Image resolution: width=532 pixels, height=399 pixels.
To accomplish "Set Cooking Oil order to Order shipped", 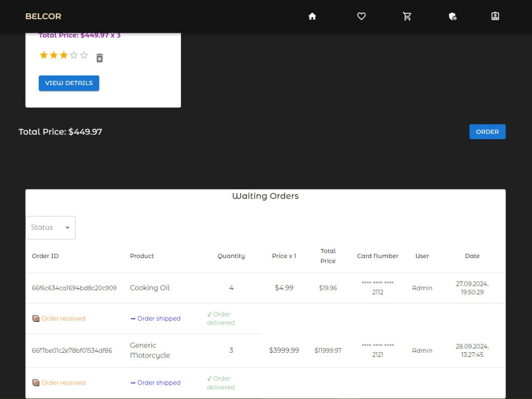I will coord(155,318).
